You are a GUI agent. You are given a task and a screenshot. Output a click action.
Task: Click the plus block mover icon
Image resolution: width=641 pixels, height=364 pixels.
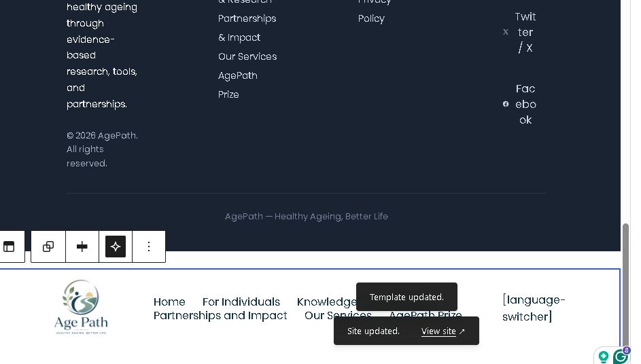click(x=82, y=247)
